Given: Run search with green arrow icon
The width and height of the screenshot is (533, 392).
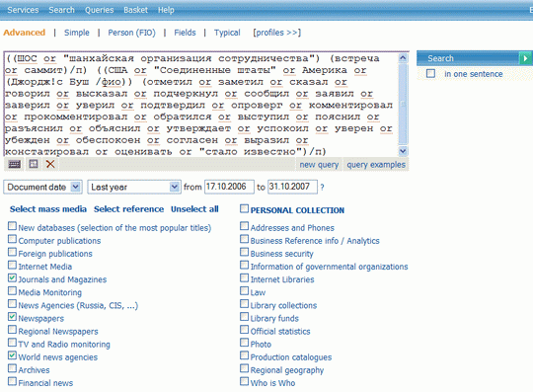Looking at the screenshot, I should coord(525,58).
